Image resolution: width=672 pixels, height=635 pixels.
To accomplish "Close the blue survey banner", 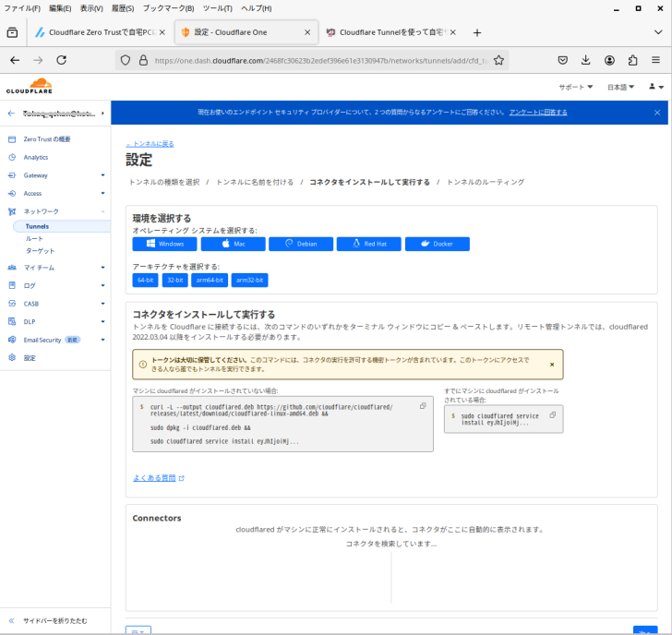I will click(657, 113).
